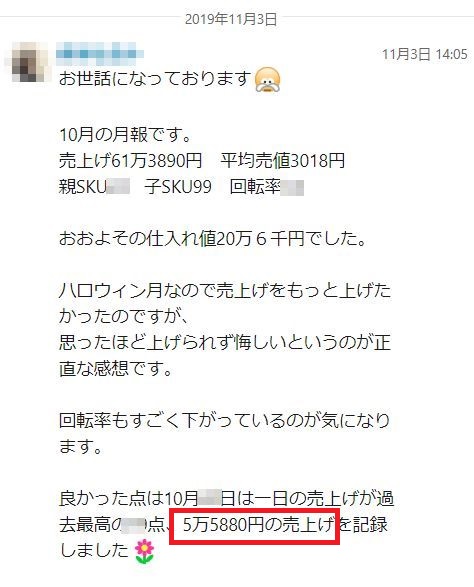Click the おおよその仕入れ値20万6千円でした line
474x587 pixels.
[212, 239]
